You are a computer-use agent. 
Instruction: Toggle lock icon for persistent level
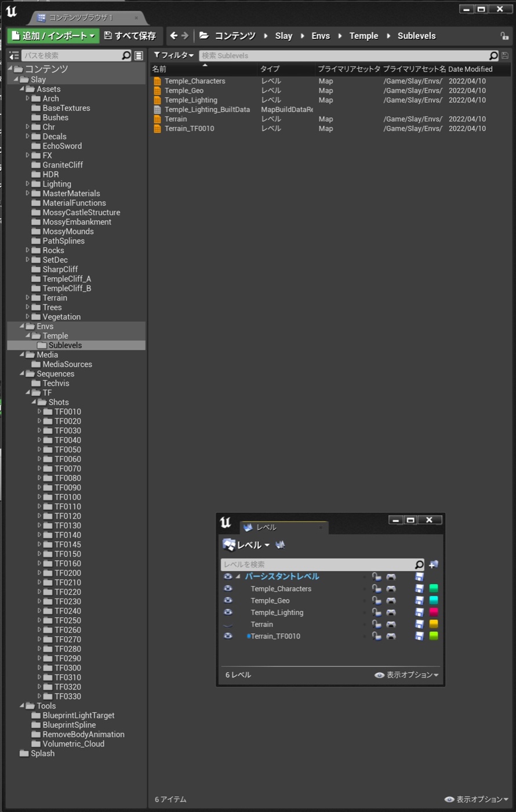point(376,577)
